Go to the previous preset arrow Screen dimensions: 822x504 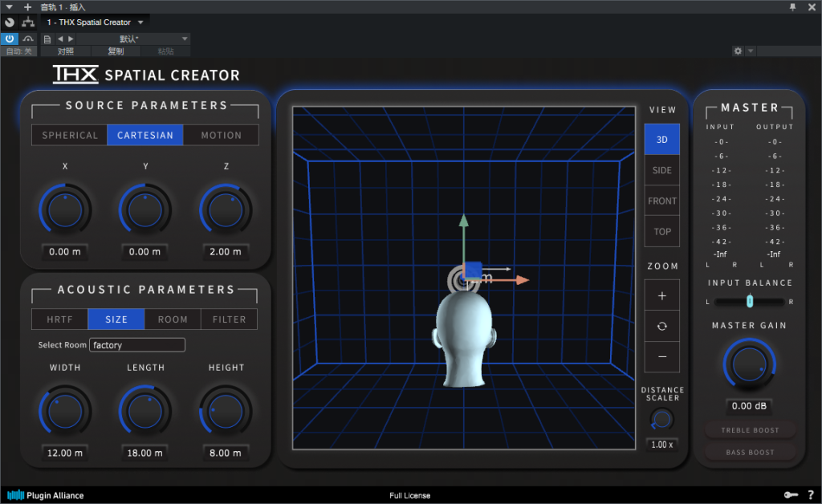click(59, 39)
